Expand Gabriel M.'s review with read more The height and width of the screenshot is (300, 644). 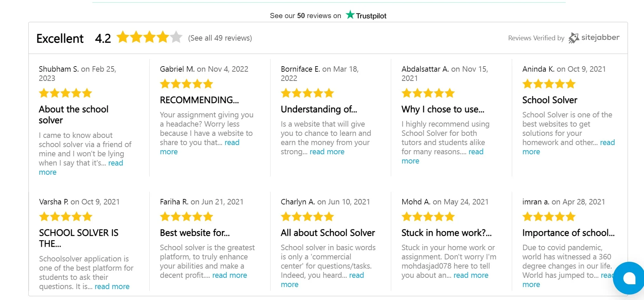pos(200,147)
